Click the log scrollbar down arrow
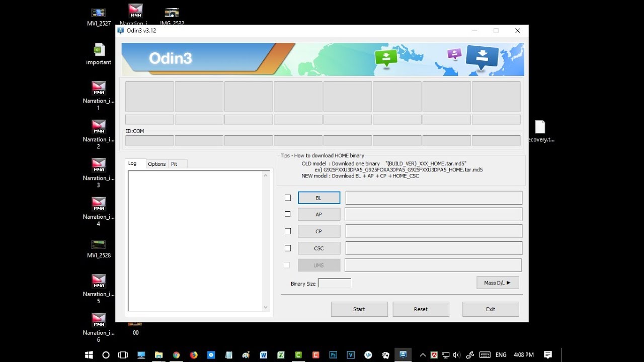This screenshot has width=644, height=362. (266, 307)
